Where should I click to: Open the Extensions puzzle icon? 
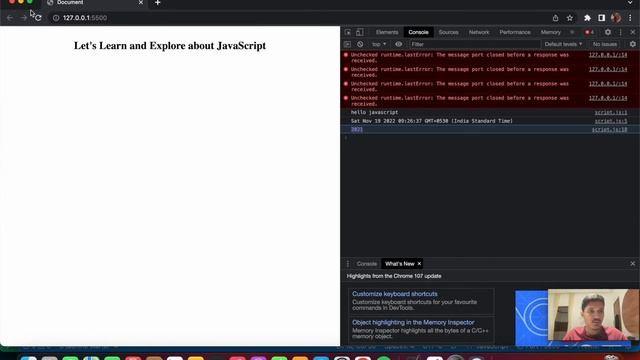587,18
